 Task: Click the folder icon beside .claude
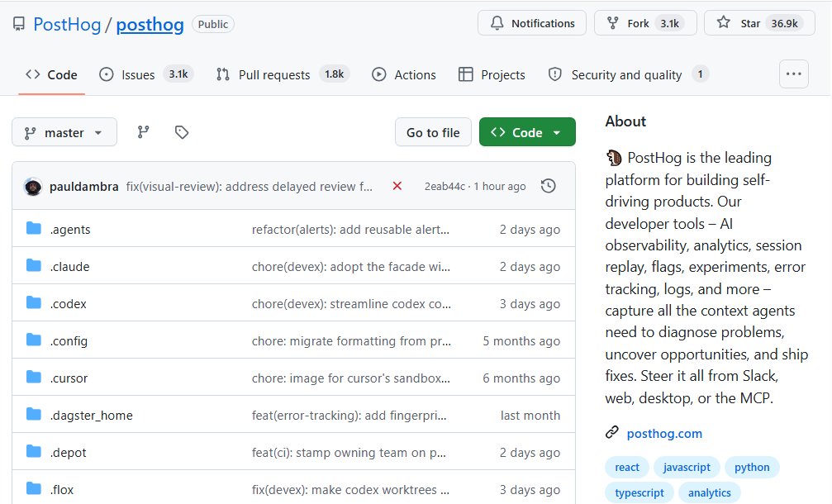point(33,266)
